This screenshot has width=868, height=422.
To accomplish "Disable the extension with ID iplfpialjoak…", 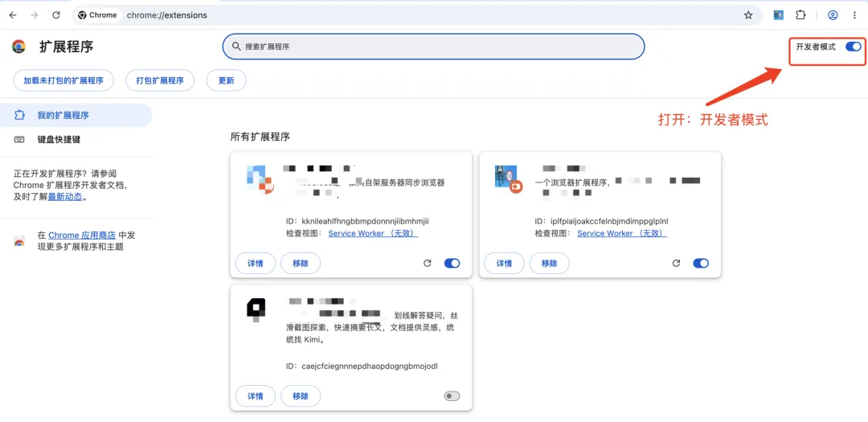I will point(701,263).
